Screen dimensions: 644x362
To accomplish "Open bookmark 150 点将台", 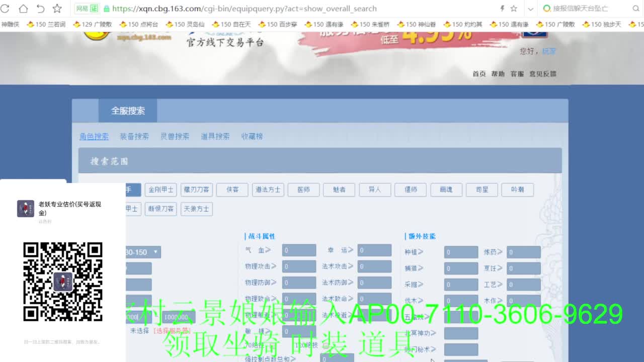I will coord(139,24).
